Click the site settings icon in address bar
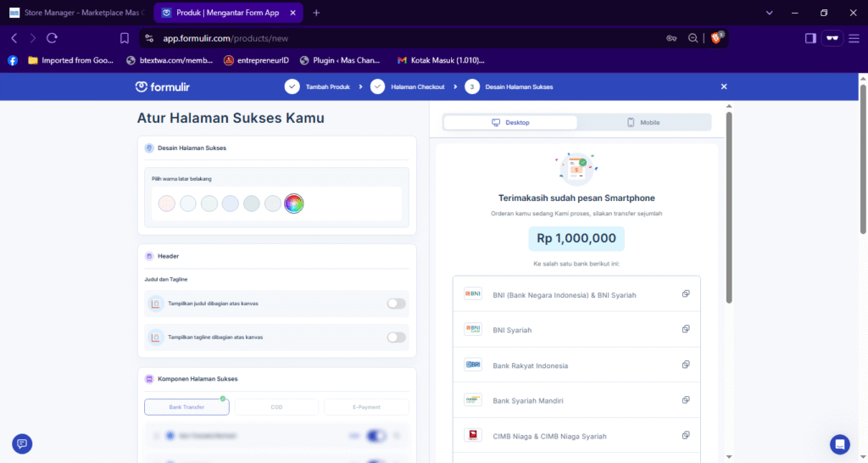 (x=149, y=38)
